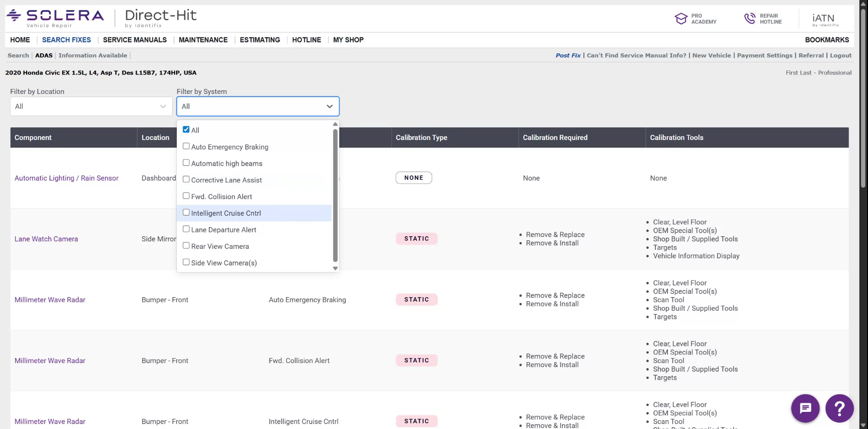868x429 pixels.
Task: Click the Solera Vehicle Repair logo
Action: (54, 16)
